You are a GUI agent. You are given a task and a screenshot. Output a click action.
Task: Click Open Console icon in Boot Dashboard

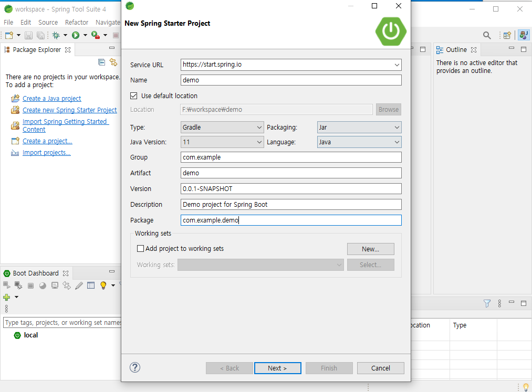pyautogui.click(x=55, y=285)
